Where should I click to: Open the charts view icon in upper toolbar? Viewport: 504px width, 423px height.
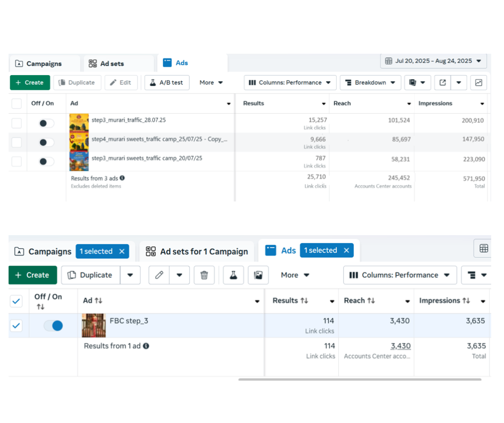(x=478, y=83)
